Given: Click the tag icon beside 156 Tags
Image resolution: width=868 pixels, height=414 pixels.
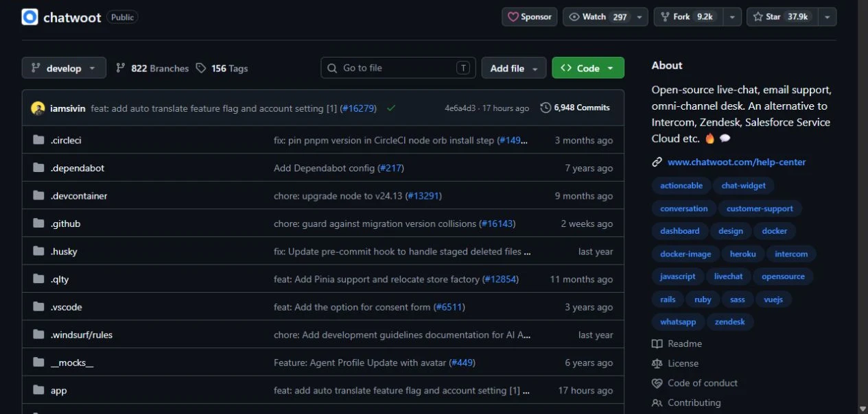Looking at the screenshot, I should (200, 68).
